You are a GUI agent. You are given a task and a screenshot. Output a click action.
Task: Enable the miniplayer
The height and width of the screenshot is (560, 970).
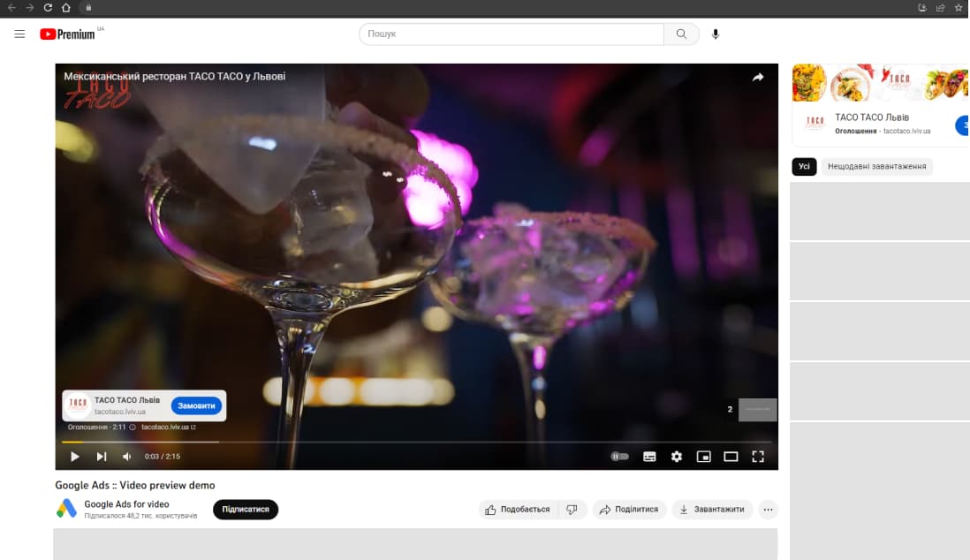[704, 457]
